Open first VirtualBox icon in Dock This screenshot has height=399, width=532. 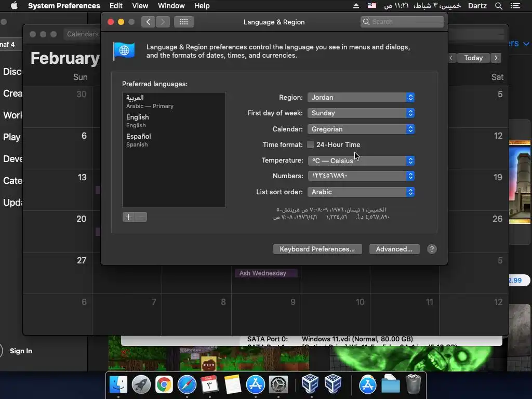pyautogui.click(x=310, y=384)
